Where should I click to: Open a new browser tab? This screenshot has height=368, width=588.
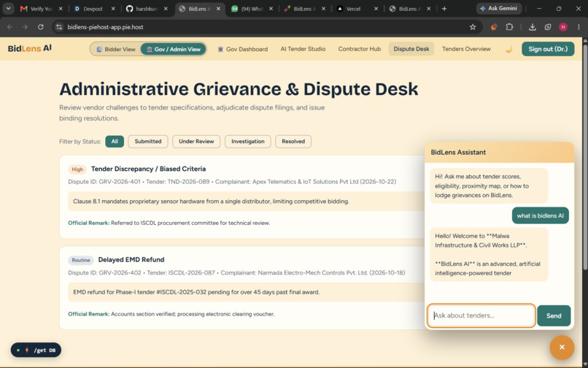pos(444,9)
